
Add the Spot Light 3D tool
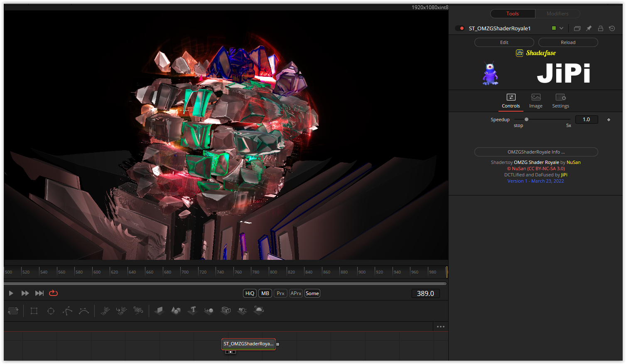(242, 310)
